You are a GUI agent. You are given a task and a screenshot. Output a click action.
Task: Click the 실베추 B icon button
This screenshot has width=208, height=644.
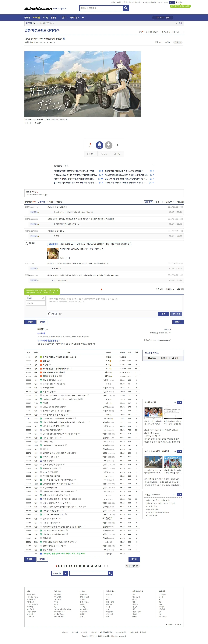91,154
